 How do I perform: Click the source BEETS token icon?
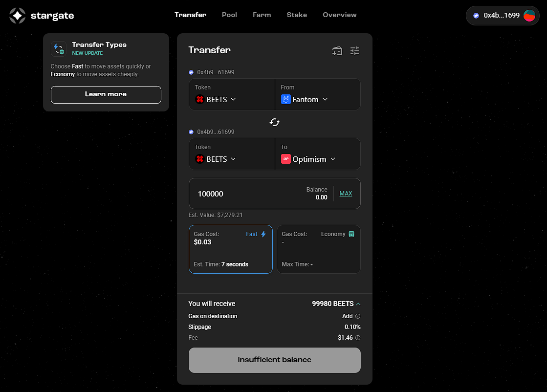pos(199,99)
